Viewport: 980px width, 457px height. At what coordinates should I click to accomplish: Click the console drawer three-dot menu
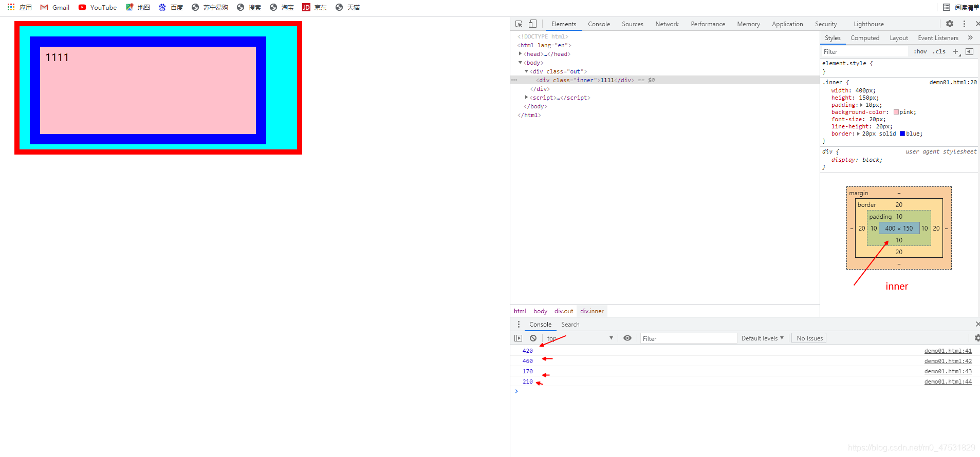(x=519, y=325)
